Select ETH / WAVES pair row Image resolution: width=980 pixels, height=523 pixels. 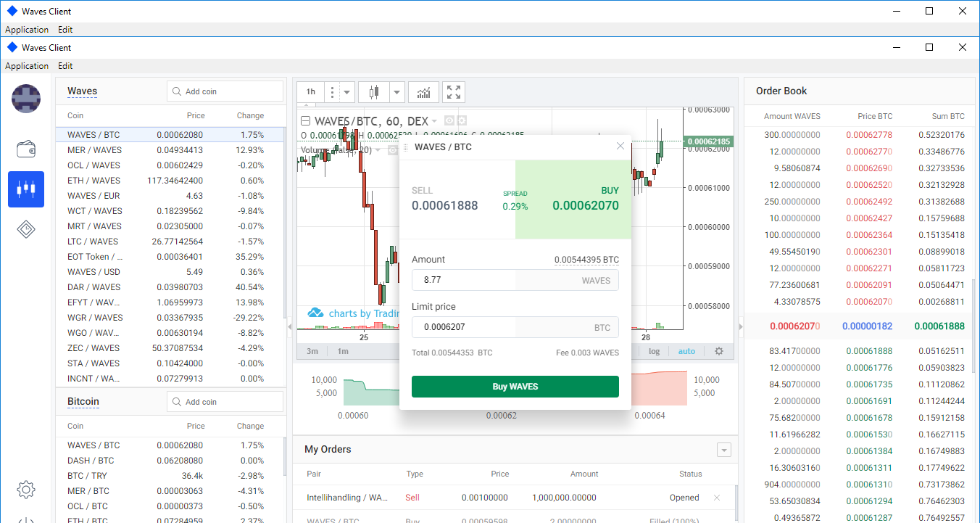click(170, 181)
